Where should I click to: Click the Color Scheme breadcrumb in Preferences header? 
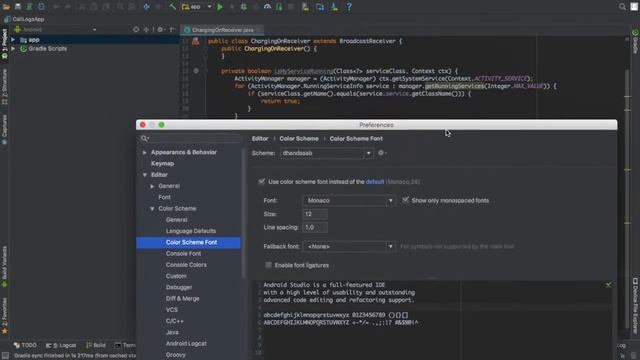tap(299, 139)
